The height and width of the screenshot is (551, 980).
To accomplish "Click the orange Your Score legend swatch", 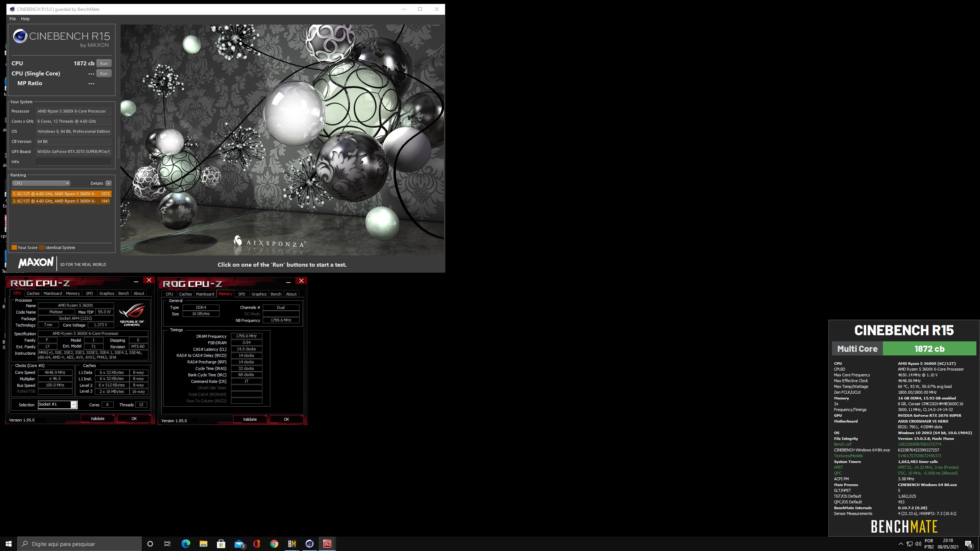I will [14, 248].
